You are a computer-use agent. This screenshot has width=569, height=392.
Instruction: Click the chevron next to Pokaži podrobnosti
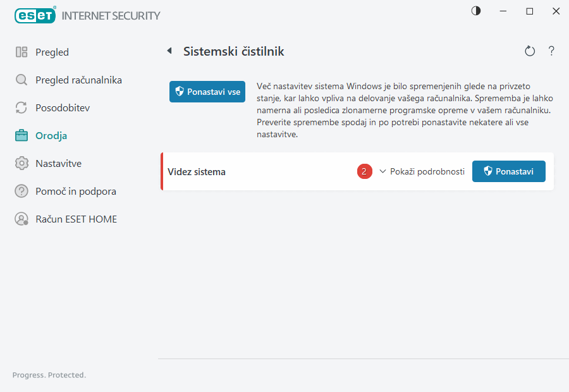click(x=382, y=171)
